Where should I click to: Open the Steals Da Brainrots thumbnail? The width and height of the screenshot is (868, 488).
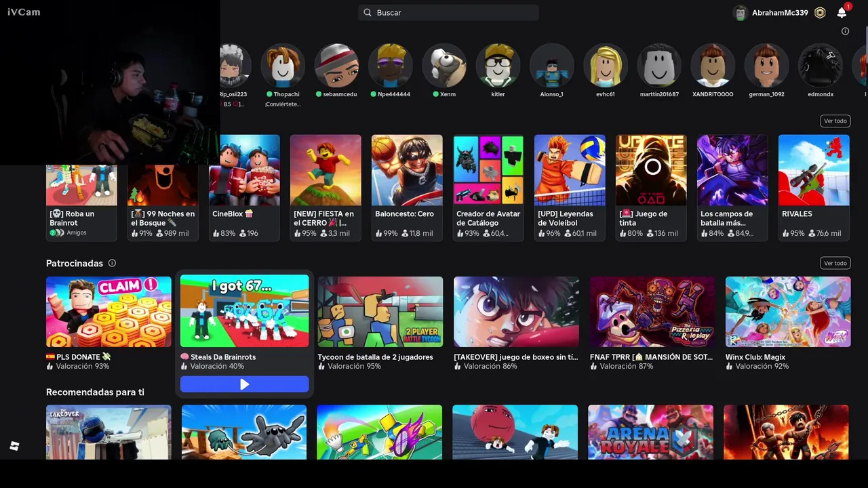click(x=244, y=311)
